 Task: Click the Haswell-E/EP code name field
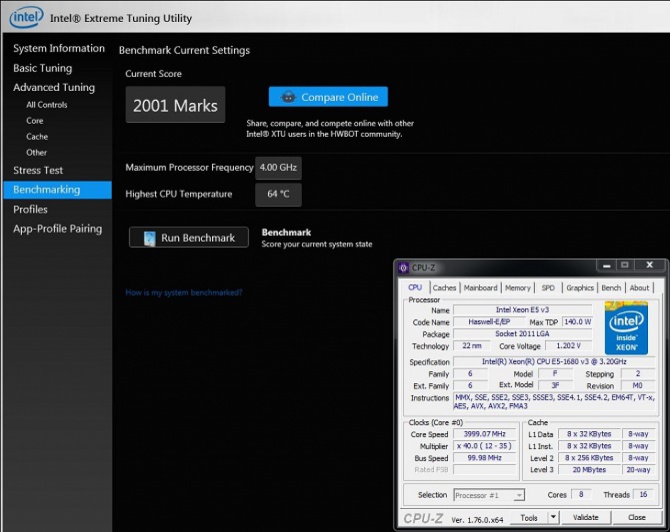pos(489,322)
